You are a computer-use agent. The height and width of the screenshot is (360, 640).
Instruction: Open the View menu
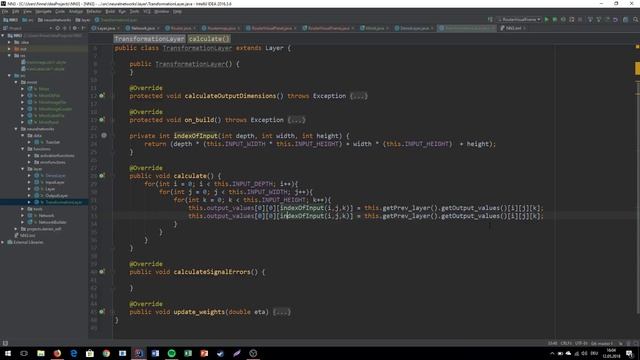point(27,11)
